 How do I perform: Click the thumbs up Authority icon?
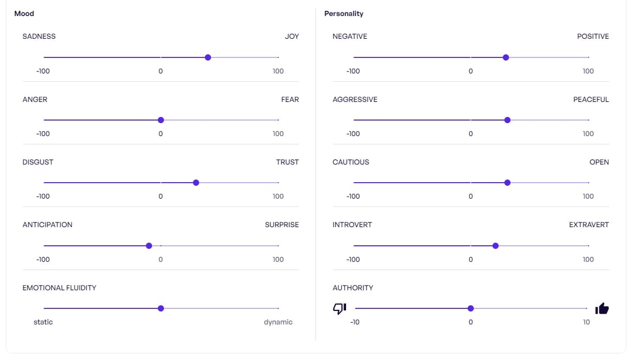(602, 308)
